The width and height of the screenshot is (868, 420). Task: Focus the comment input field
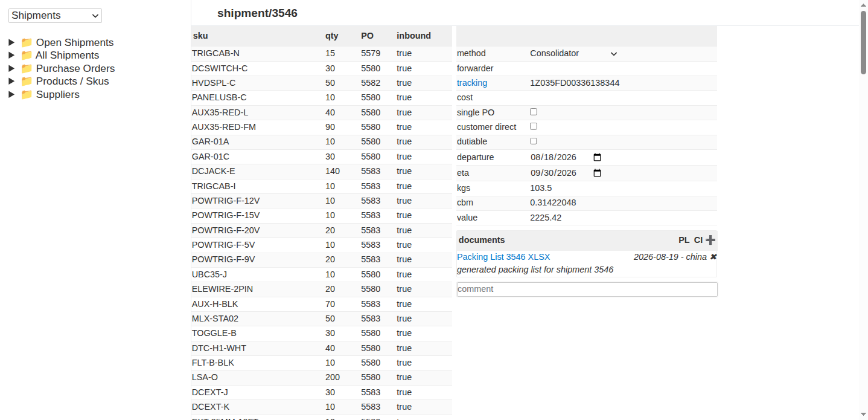[587, 289]
